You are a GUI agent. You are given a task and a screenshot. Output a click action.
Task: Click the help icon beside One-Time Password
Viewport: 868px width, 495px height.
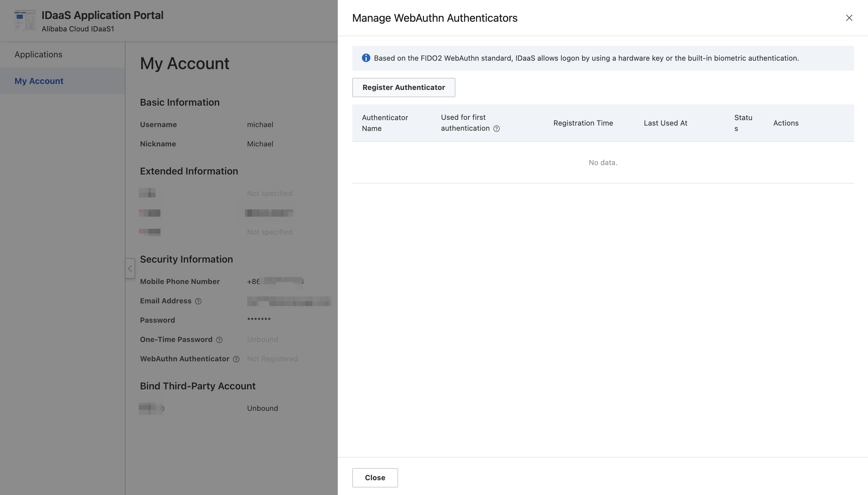coord(219,340)
